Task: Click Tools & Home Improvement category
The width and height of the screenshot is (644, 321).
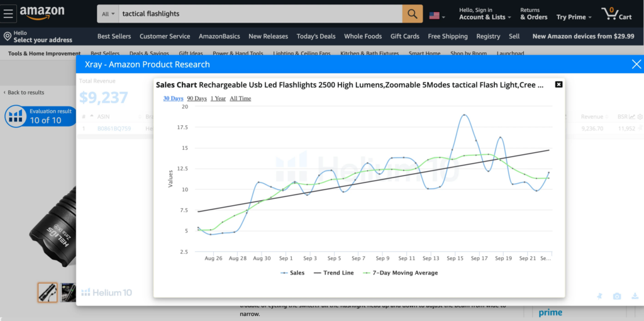Action: (x=45, y=53)
